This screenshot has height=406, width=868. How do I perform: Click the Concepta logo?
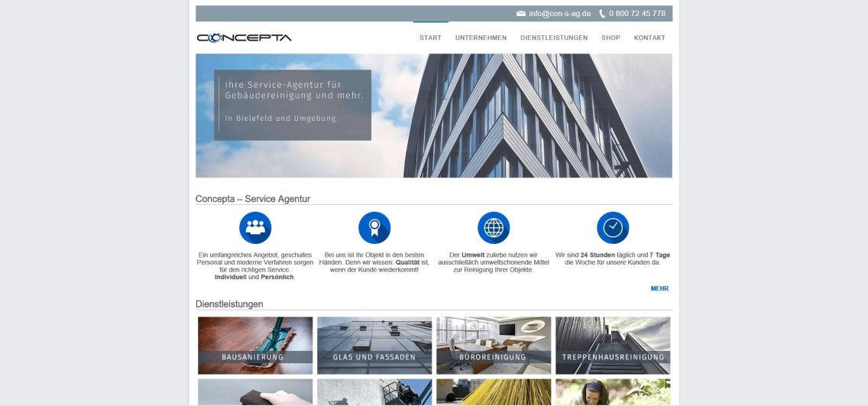245,37
